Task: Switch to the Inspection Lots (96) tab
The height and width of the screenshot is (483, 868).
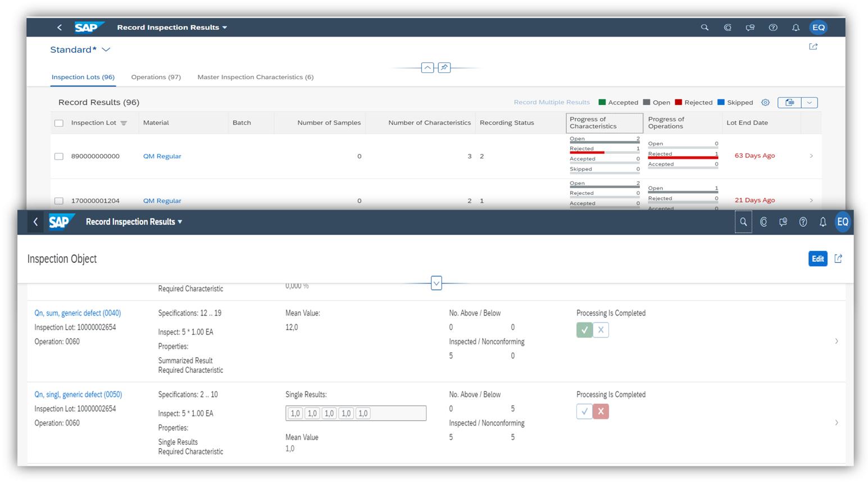Action: 83,77
